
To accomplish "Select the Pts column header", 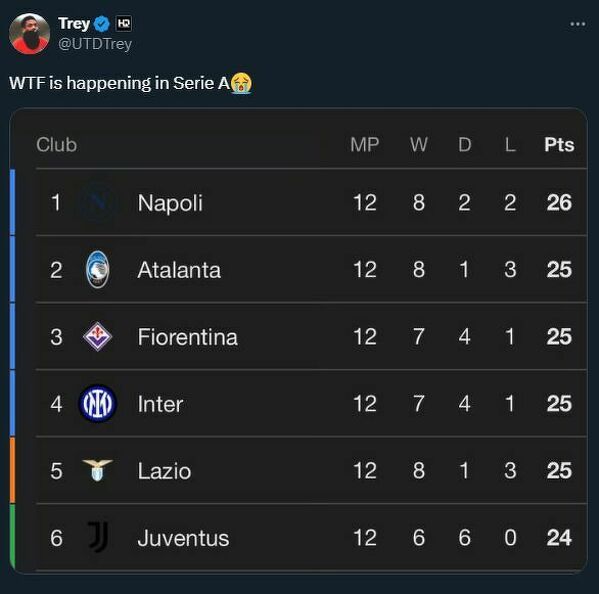I will point(559,145).
